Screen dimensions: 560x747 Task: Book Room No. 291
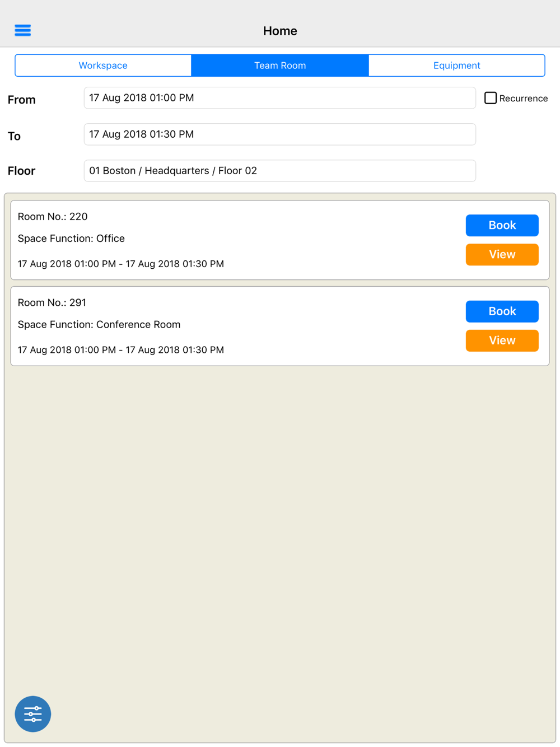pos(502,311)
